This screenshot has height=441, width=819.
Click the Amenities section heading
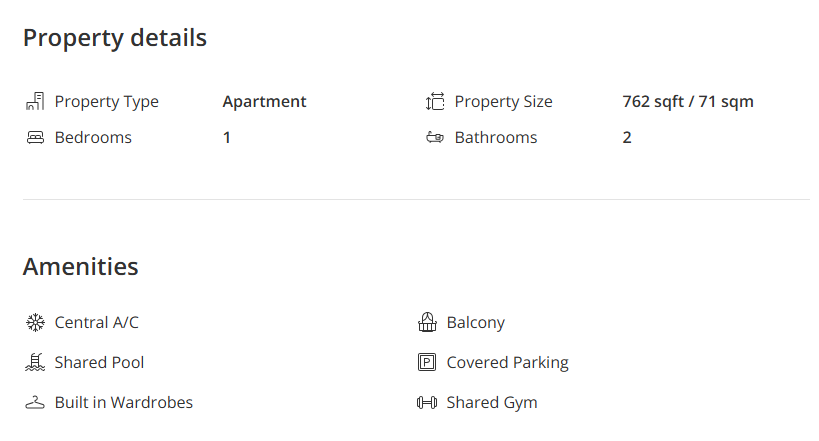pos(80,266)
